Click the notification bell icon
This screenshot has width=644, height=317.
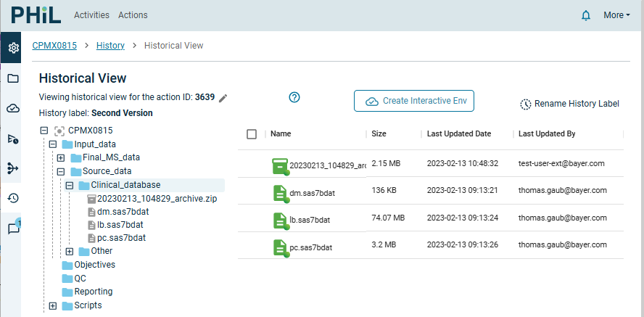586,15
